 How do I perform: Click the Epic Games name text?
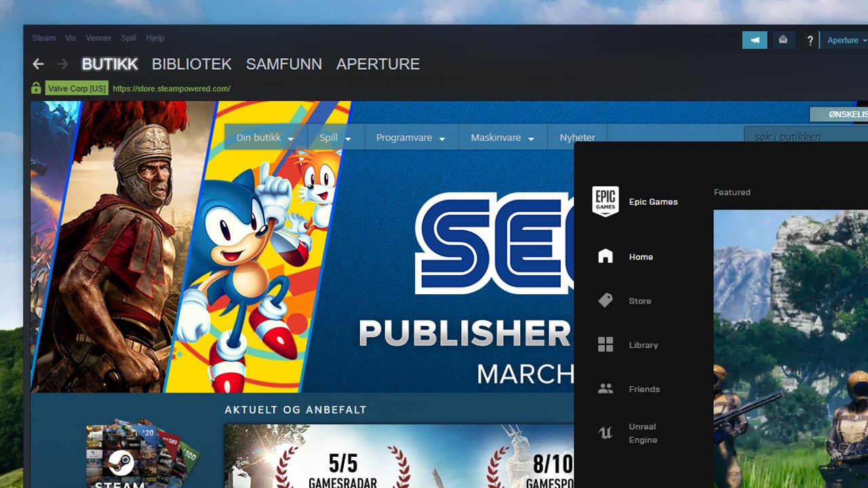[x=653, y=202]
